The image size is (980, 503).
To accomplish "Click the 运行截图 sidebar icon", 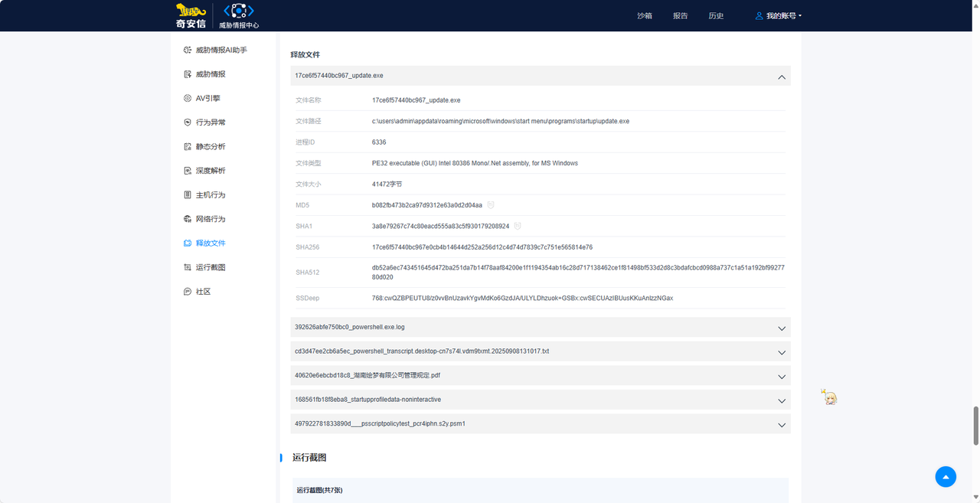I will [188, 268].
